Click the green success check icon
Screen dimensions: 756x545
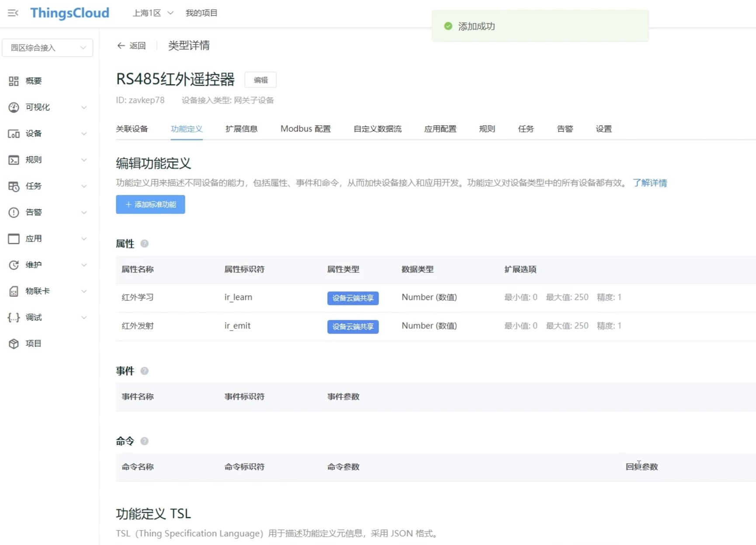coord(448,26)
